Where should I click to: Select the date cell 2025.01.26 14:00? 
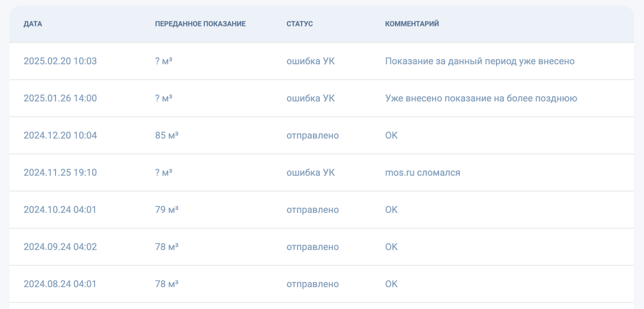tap(60, 98)
